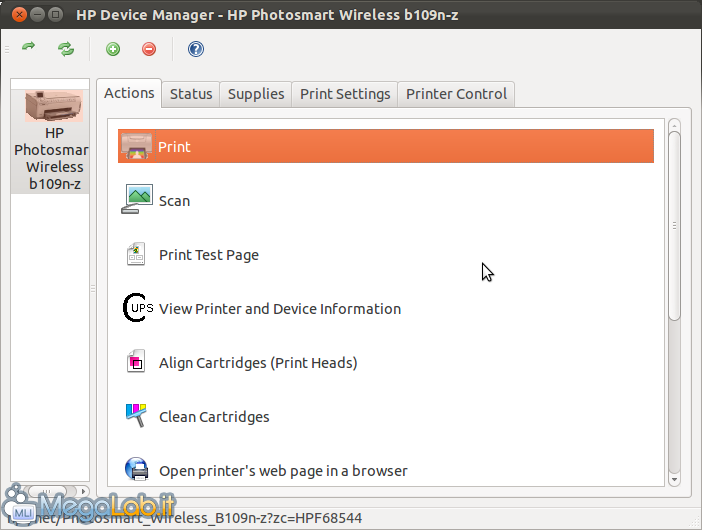Switch to the Status tab
Viewport: 702px width, 530px height.
[x=191, y=94]
